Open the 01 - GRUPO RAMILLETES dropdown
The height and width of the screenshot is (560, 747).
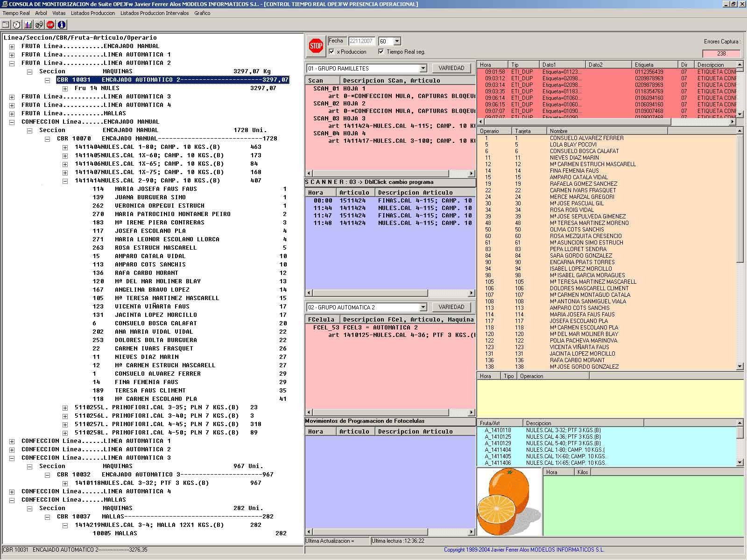click(423, 68)
